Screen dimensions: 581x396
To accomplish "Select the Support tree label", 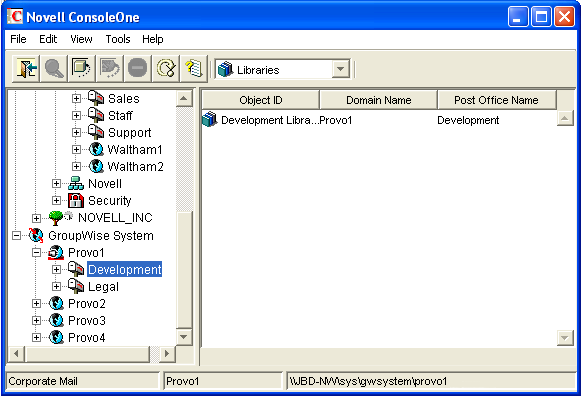I will (x=130, y=133).
